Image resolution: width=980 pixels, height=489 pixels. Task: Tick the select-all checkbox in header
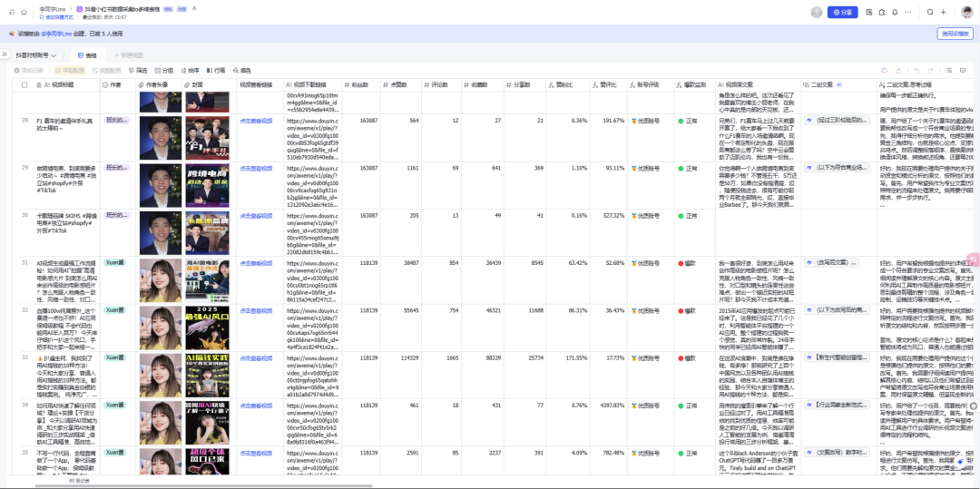[x=25, y=84]
